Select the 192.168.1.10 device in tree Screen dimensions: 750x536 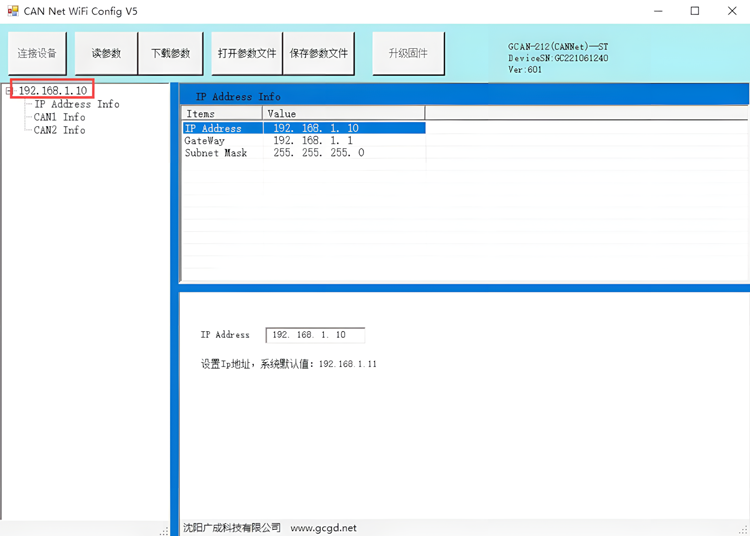click(54, 91)
